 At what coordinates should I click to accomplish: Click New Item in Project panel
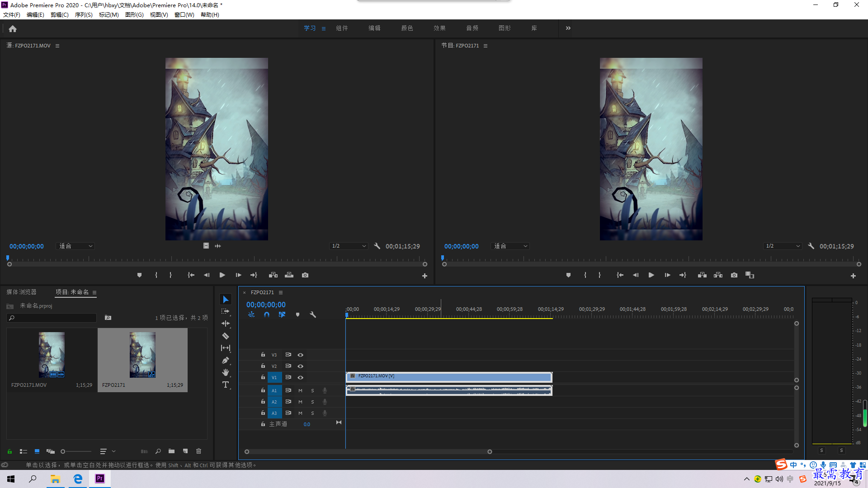185,451
